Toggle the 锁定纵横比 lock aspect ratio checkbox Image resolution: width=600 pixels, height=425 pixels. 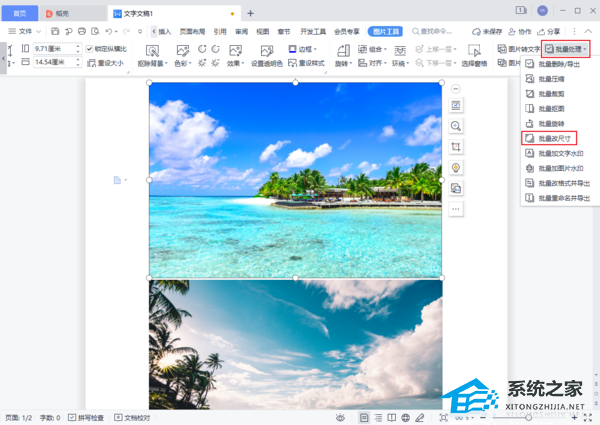point(89,49)
